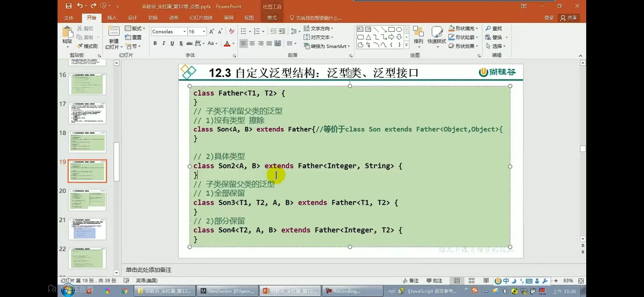Switch to the Slide Show tab

[201, 18]
